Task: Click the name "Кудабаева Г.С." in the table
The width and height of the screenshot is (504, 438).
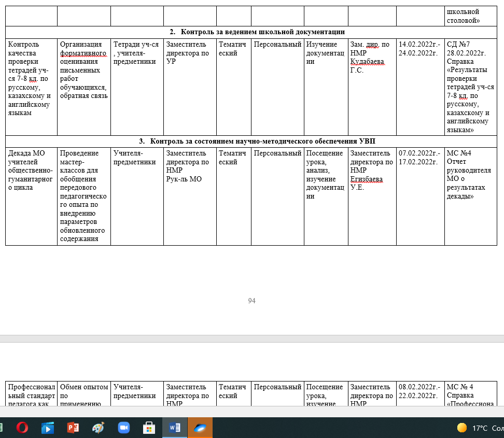Action: point(364,66)
